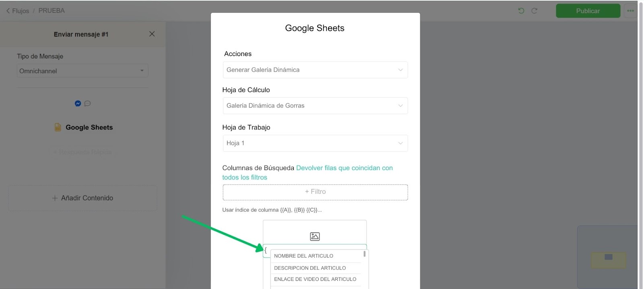Click the undo arrow icon
This screenshot has height=289, width=644.
click(521, 11)
